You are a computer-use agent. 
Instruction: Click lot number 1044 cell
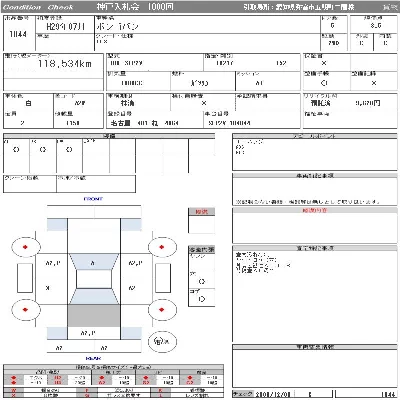tap(18, 34)
